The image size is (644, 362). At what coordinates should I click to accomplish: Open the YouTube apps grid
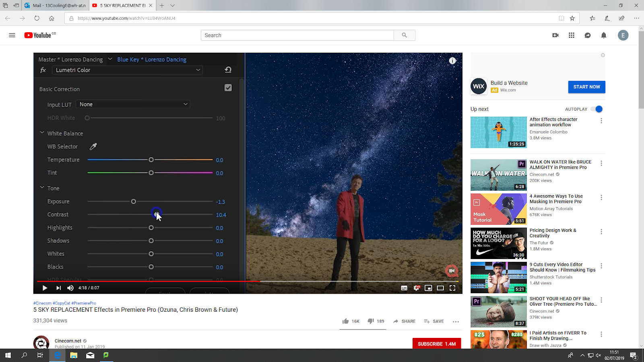click(x=572, y=35)
